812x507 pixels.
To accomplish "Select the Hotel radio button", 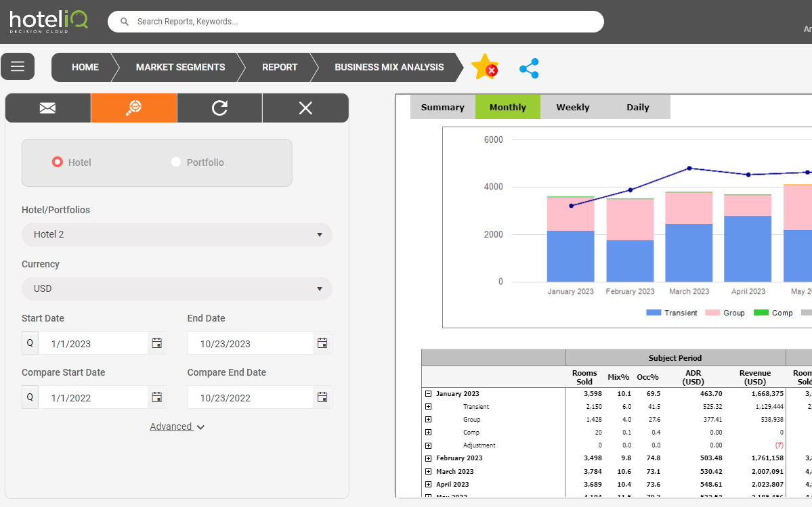I will [58, 162].
